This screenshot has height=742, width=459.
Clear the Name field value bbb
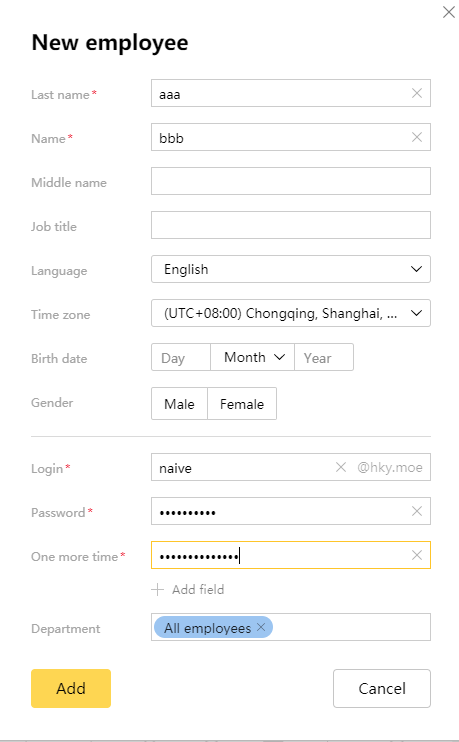[417, 137]
